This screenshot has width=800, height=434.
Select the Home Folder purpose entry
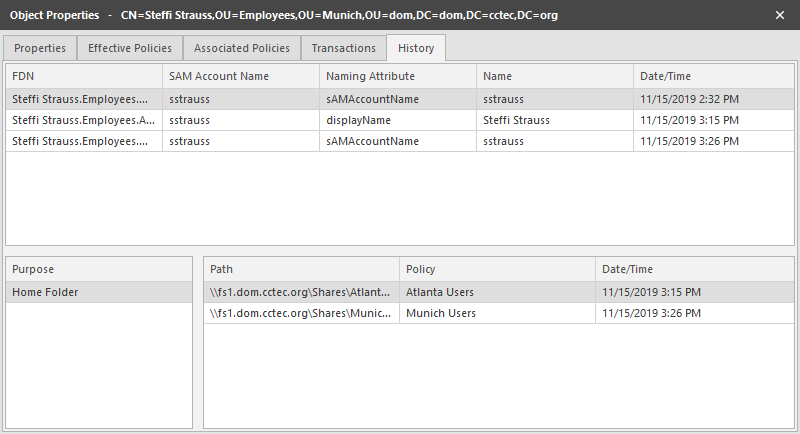click(x=98, y=292)
